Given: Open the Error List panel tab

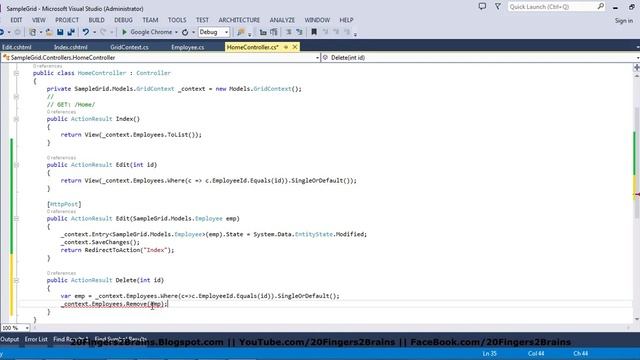Looking at the screenshot, I should coord(36,339).
